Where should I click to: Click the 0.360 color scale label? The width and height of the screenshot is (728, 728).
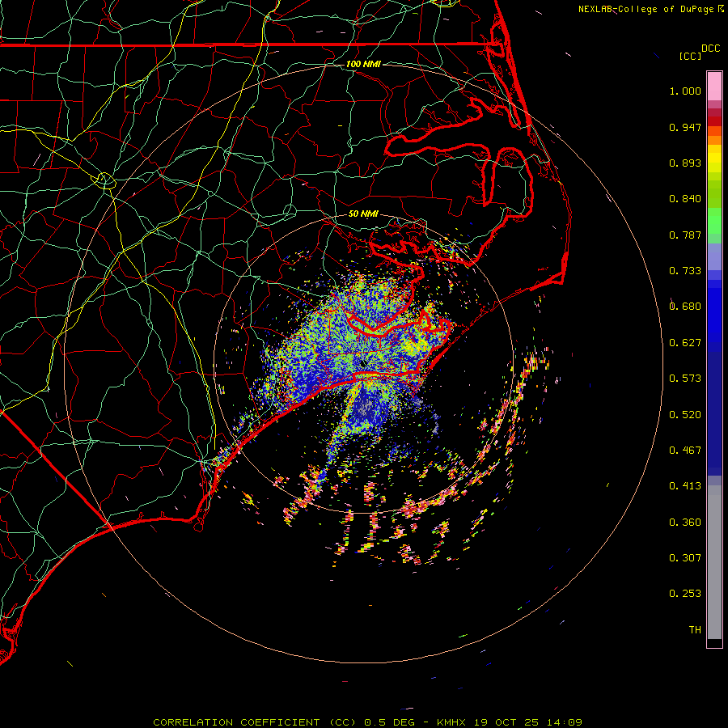685,523
